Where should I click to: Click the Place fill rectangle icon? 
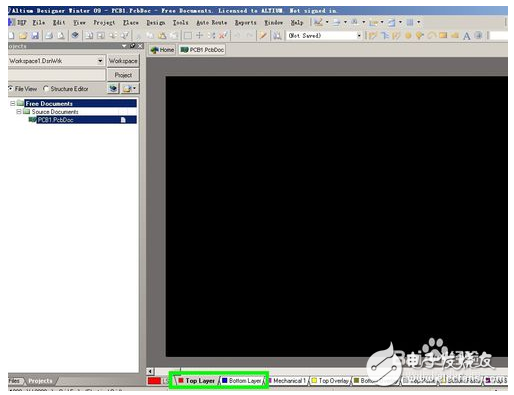(x=443, y=35)
